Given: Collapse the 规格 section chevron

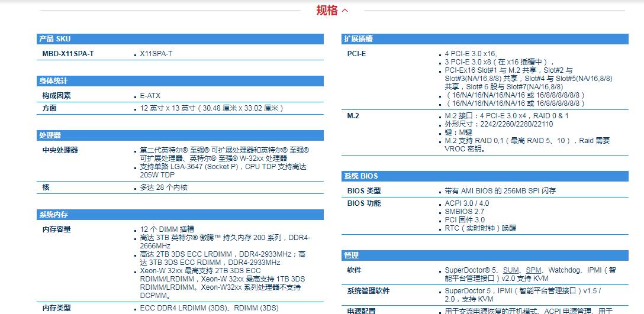Looking at the screenshot, I should pos(345,11).
